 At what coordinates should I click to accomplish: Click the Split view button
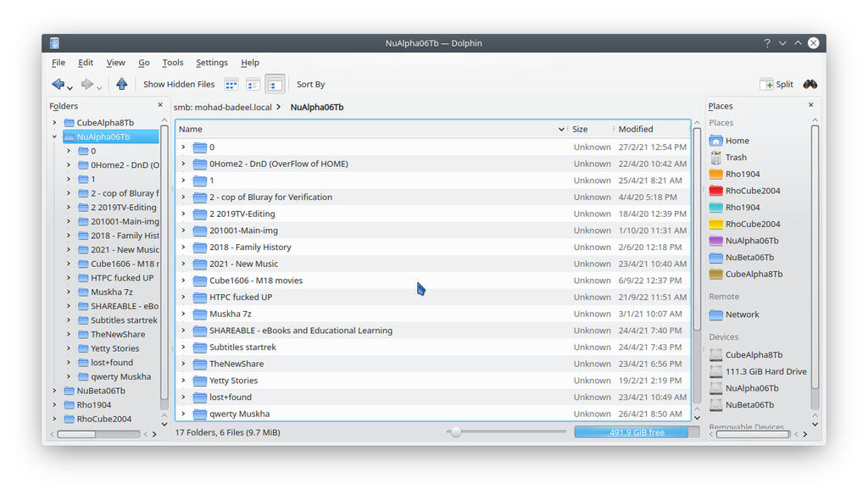click(x=777, y=84)
